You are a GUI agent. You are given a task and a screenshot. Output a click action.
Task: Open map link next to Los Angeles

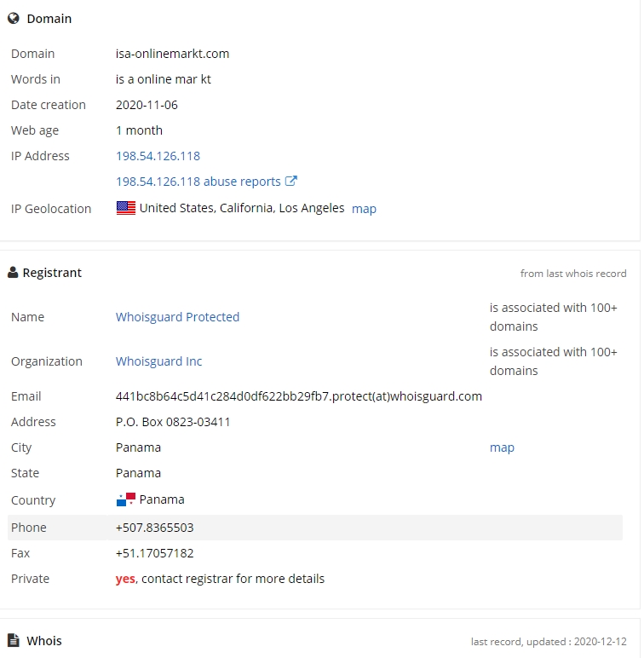pyautogui.click(x=364, y=209)
